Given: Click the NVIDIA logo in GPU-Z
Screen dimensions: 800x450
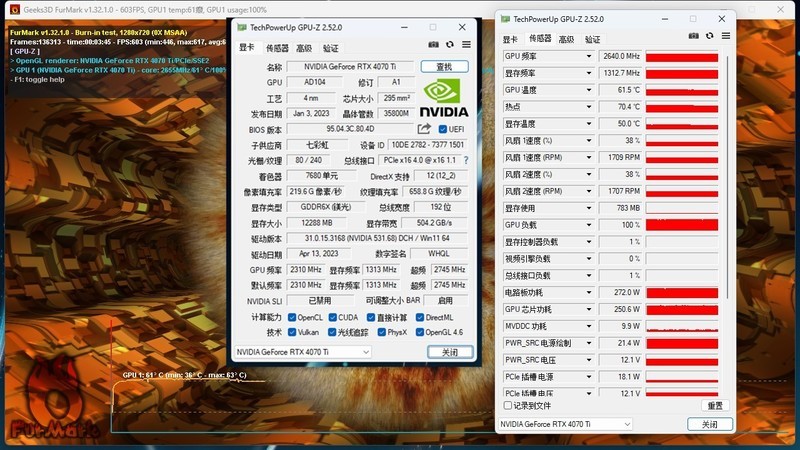Looking at the screenshot, I should coord(444,98).
